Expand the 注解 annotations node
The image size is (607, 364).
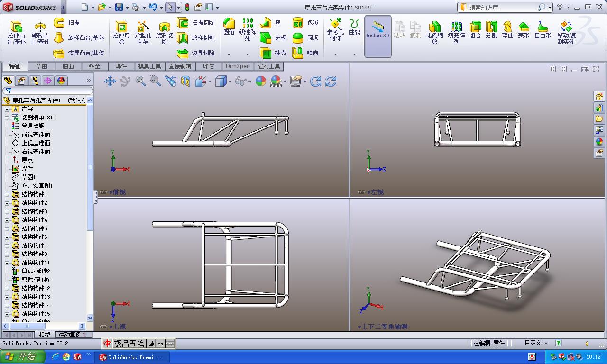coord(7,109)
